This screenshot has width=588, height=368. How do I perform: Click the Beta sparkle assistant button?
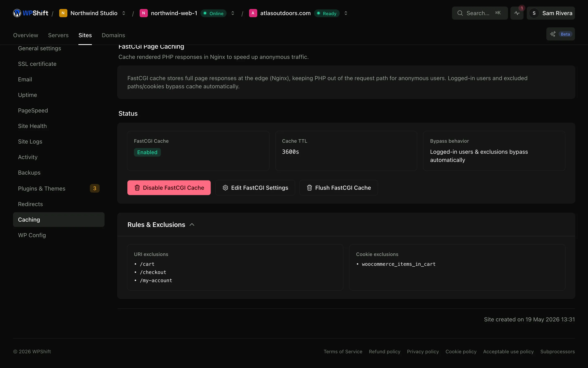click(561, 34)
